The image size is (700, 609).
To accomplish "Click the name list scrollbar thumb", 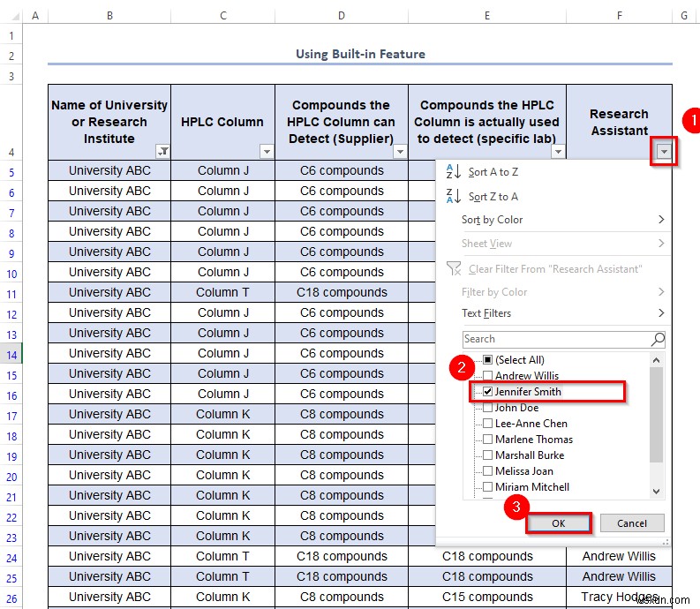I will (656, 414).
